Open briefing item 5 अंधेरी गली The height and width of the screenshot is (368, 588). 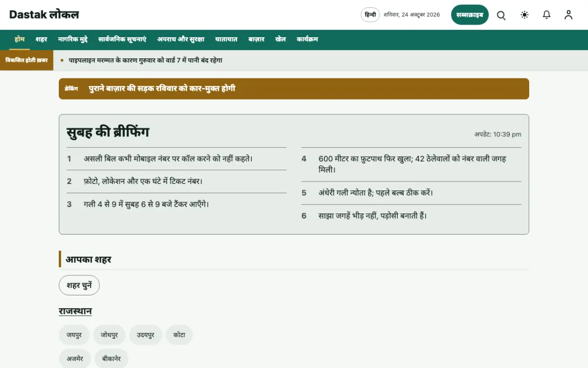376,193
